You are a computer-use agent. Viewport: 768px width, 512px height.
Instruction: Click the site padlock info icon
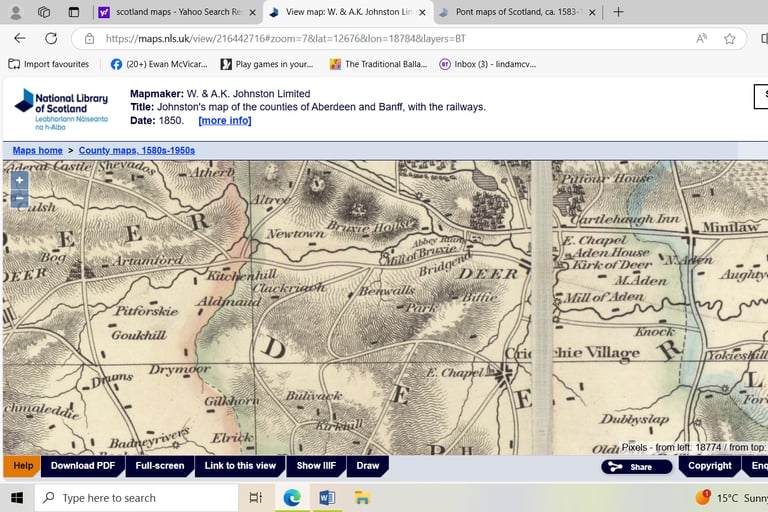(x=89, y=38)
